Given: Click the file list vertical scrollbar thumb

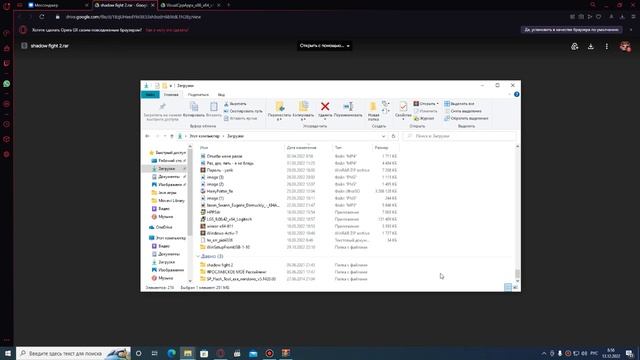Looking at the screenshot, I should [518, 273].
